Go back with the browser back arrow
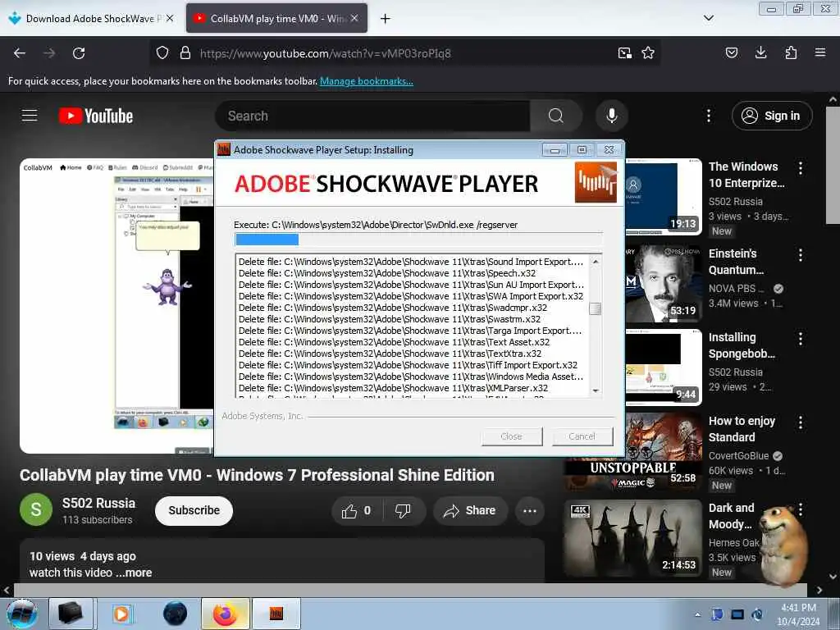840x630 pixels. click(x=20, y=53)
